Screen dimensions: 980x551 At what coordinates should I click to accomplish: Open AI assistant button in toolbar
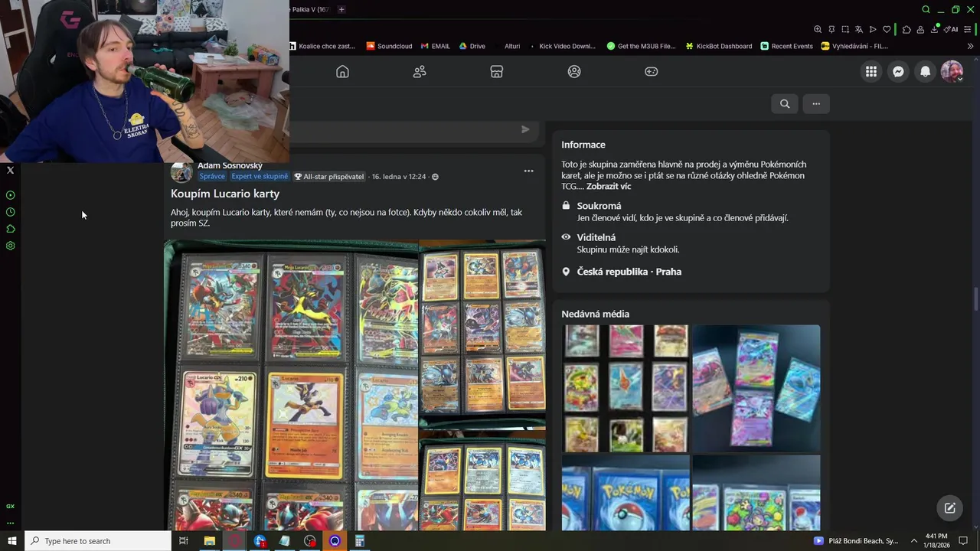click(951, 29)
